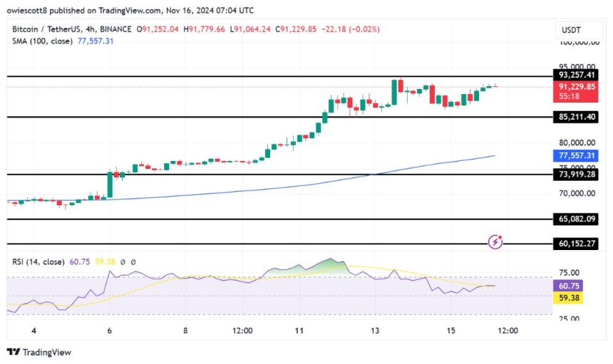Click the 85,211.40 support level label

pos(577,116)
